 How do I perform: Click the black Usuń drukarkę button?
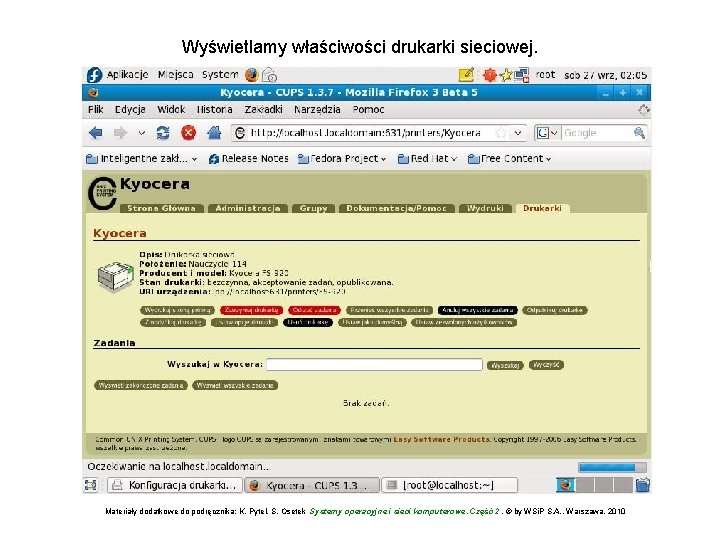point(308,322)
